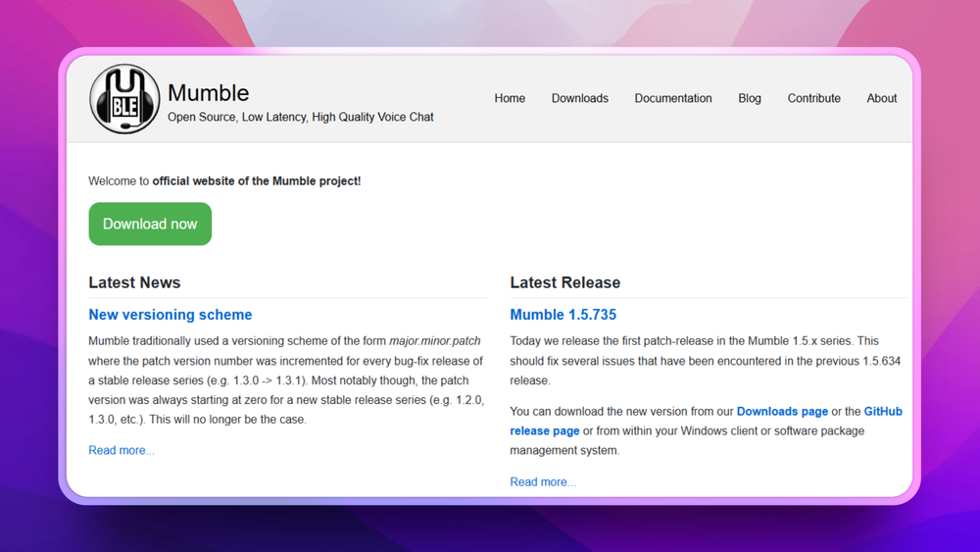Open Documentation in the top navigation
The height and width of the screenshot is (552, 980).
click(x=673, y=98)
